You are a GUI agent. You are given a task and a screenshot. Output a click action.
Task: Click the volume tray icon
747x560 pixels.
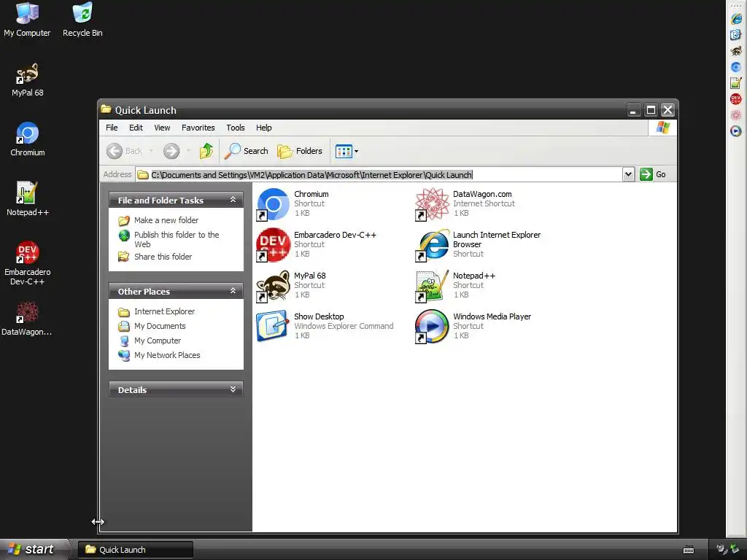721,549
